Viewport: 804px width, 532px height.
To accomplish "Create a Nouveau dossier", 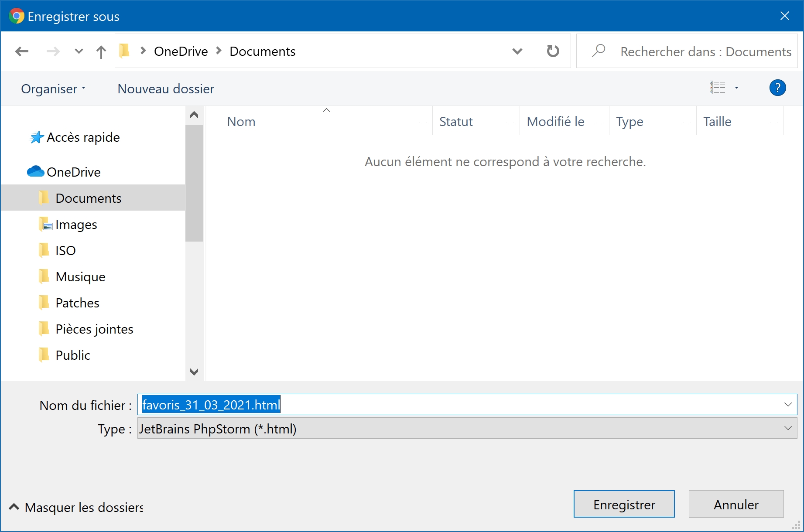I will pos(166,89).
